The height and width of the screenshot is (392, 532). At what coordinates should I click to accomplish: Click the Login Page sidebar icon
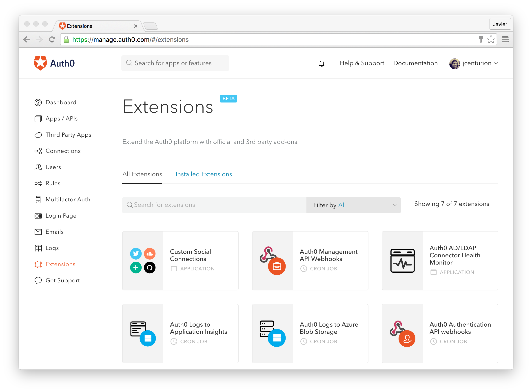coord(38,216)
